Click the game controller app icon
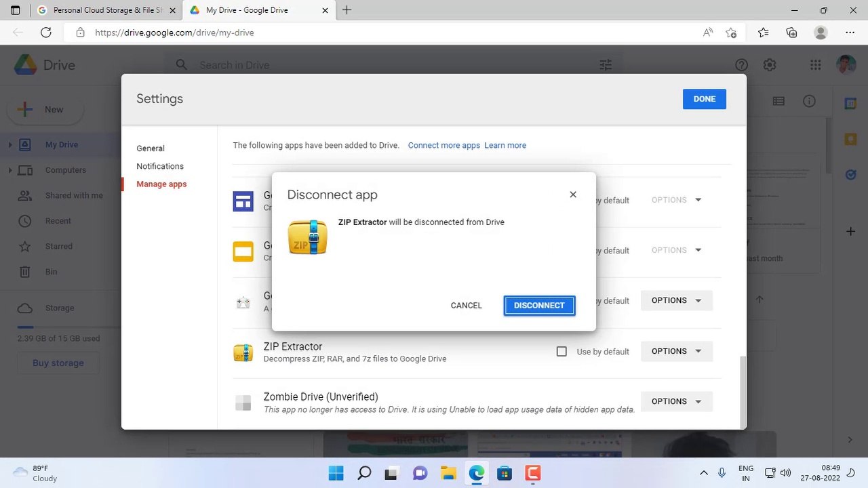The height and width of the screenshot is (488, 868). click(x=243, y=302)
